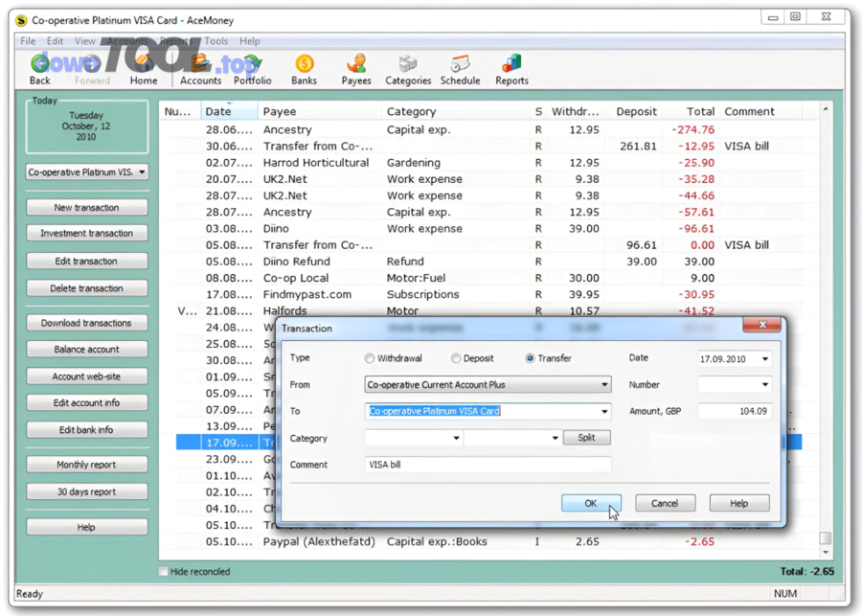Click Investment transaction button
Viewport: 862px width, 616px height.
point(87,233)
